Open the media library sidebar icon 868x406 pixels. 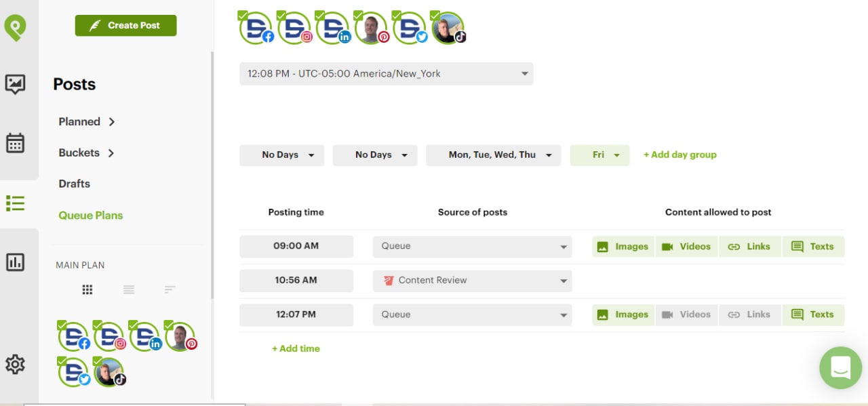(x=15, y=84)
